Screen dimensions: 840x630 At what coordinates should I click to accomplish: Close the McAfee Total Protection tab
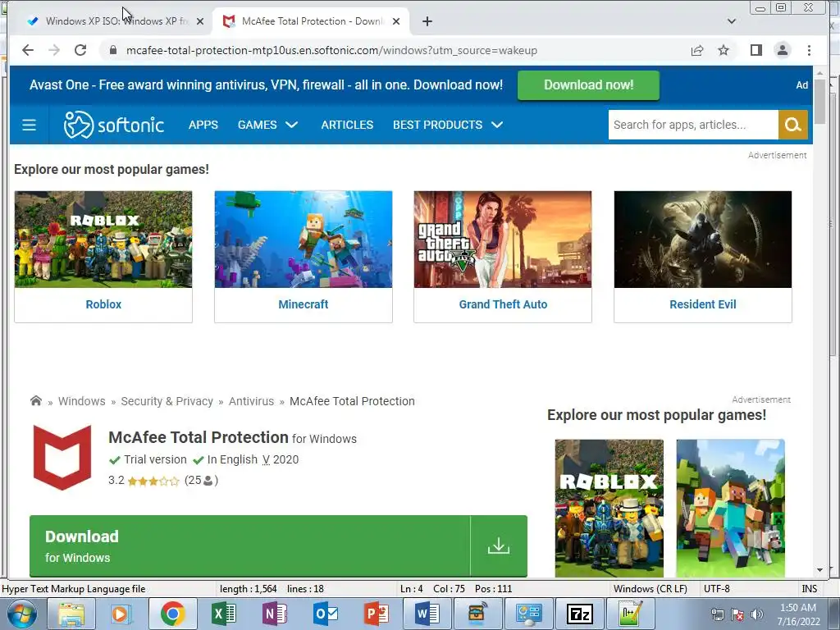(396, 21)
